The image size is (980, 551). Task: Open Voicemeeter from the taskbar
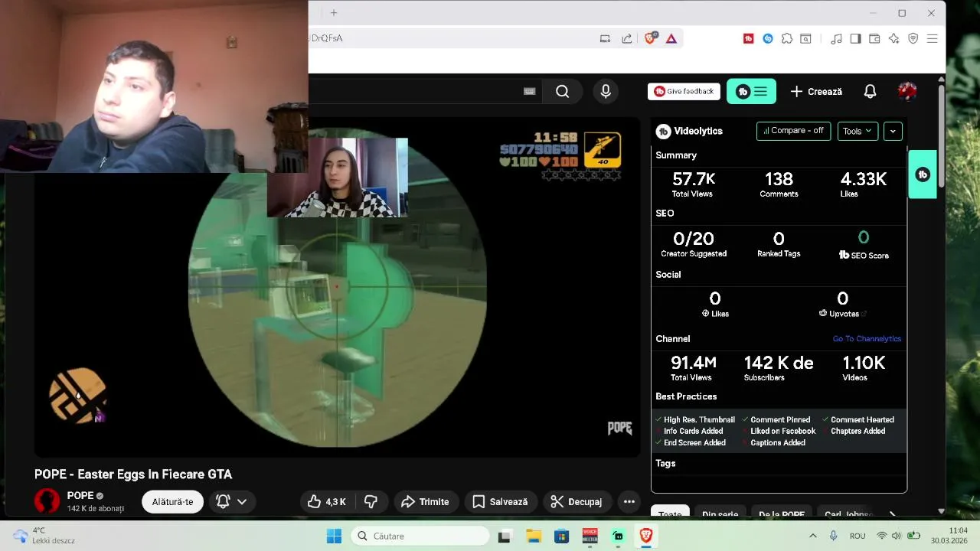click(x=590, y=536)
